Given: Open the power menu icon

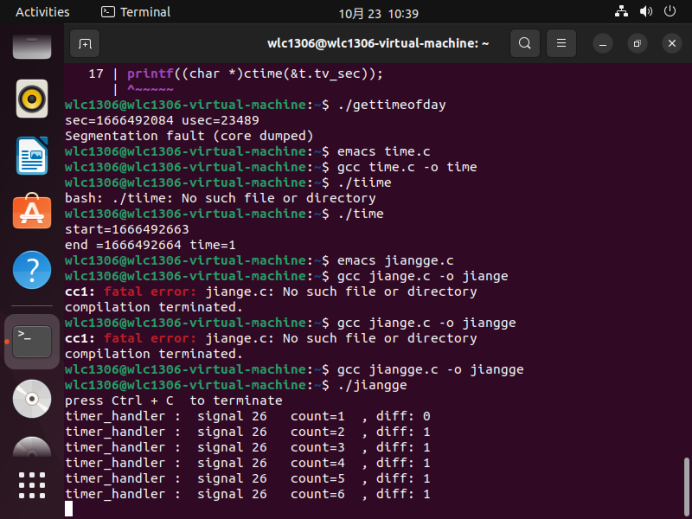Looking at the screenshot, I should pyautogui.click(x=670, y=12).
